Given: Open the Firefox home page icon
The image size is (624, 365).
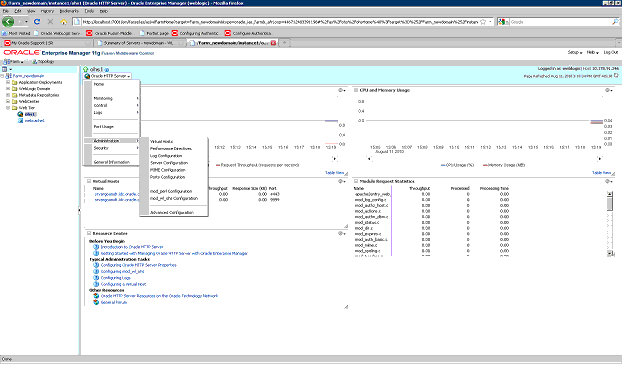Looking at the screenshot, I should [63, 21].
